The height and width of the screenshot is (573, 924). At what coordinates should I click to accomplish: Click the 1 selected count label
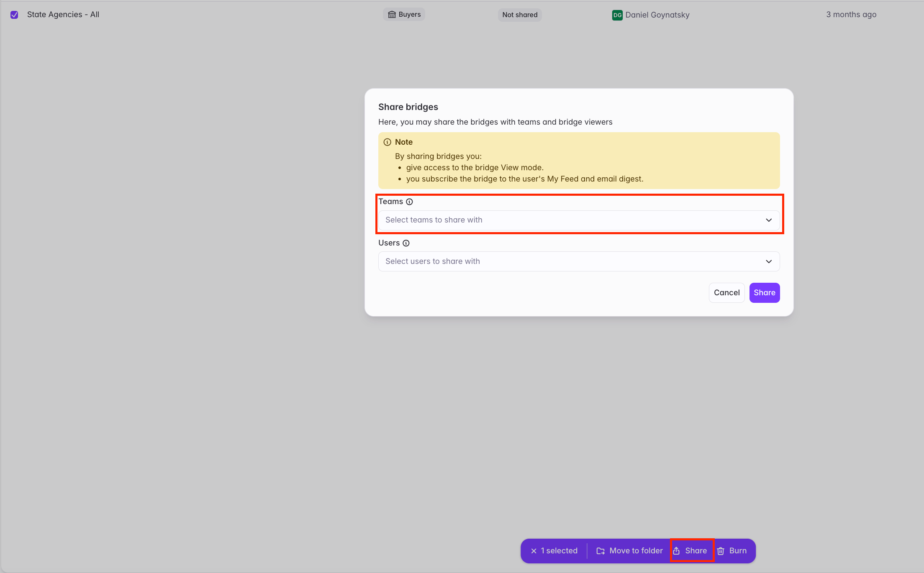tap(559, 551)
